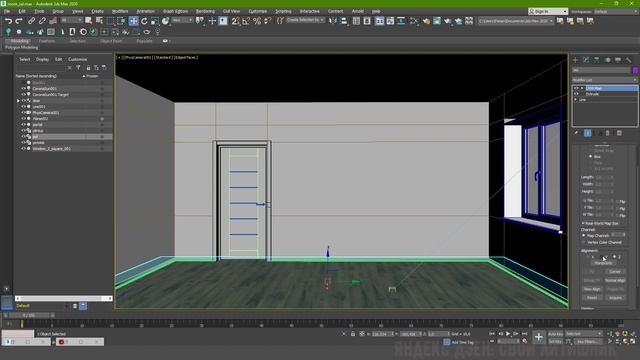Choose the Select and Scale tool
The image size is (640, 360).
[155, 21]
